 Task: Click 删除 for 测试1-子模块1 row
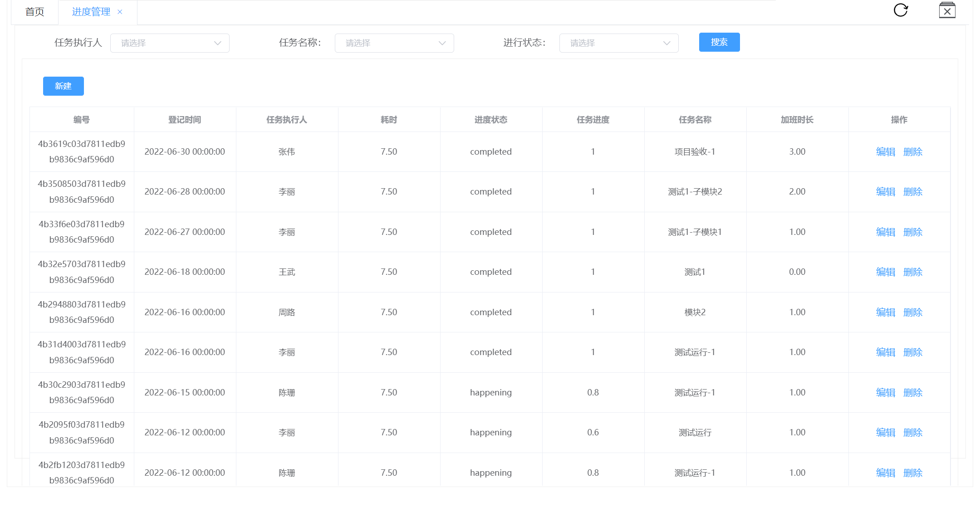(912, 232)
